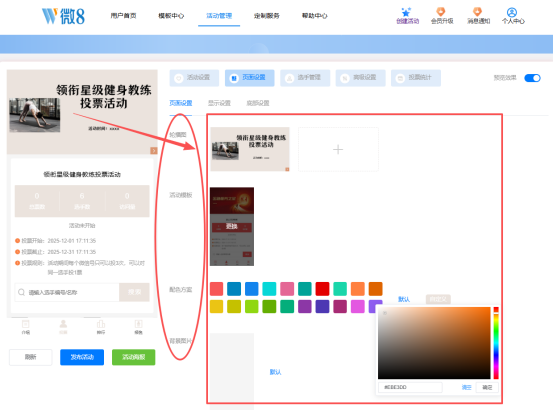The height and width of the screenshot is (410, 553).
Task: Switch to 活动设置 section
Action: pyautogui.click(x=194, y=78)
